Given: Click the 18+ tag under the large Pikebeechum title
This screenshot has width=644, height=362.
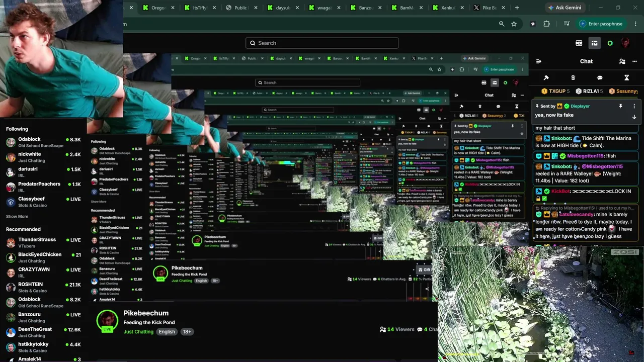Looking at the screenshot, I should click(187, 332).
